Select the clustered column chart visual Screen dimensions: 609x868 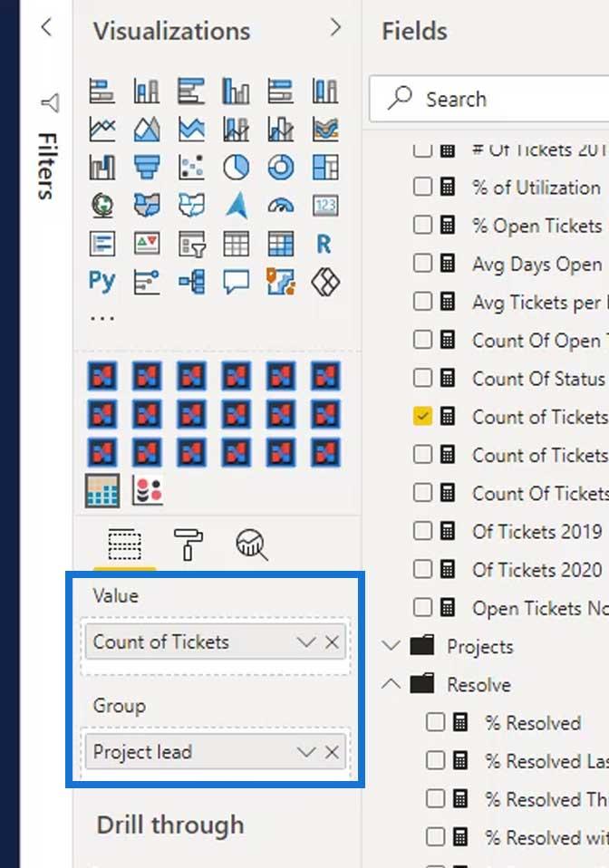click(237, 91)
